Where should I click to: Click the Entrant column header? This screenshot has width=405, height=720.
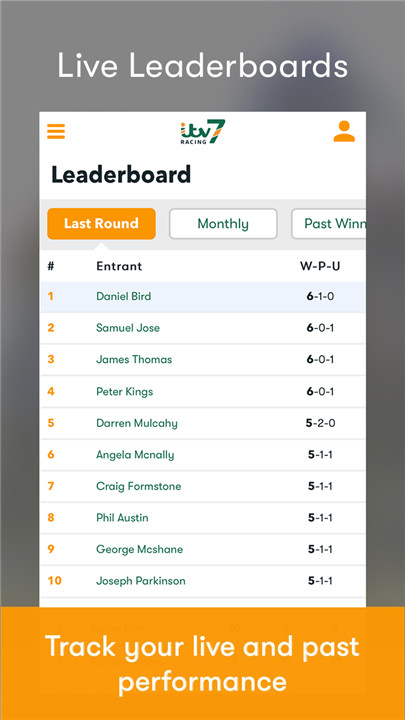click(x=119, y=266)
